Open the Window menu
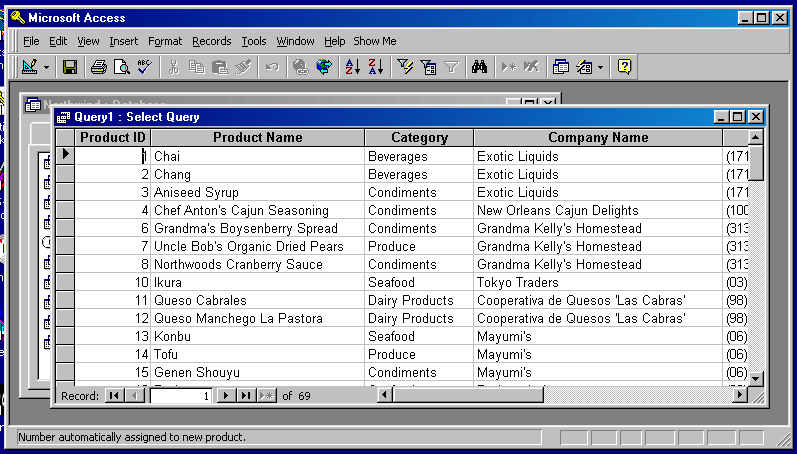 coord(295,41)
